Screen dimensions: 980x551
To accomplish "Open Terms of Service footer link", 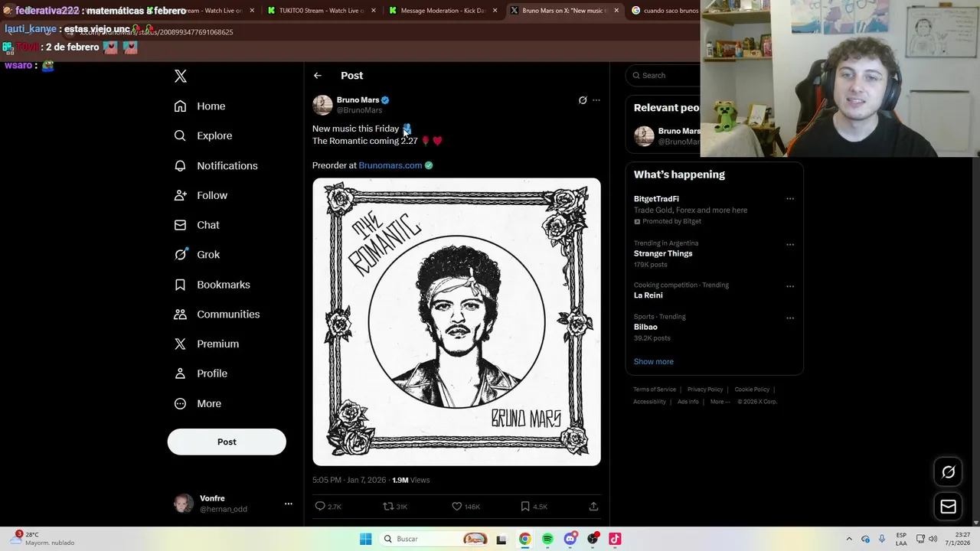I will click(x=655, y=390).
